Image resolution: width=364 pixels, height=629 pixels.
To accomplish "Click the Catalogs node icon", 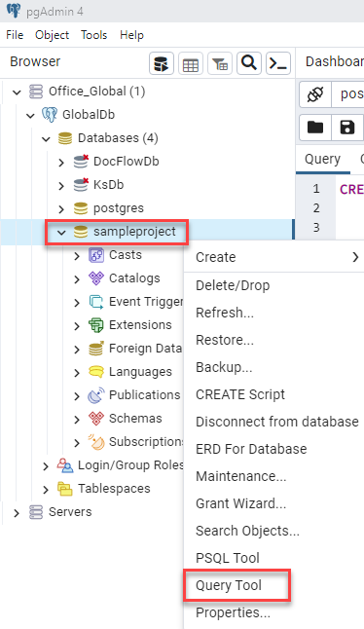I will [x=96, y=278].
